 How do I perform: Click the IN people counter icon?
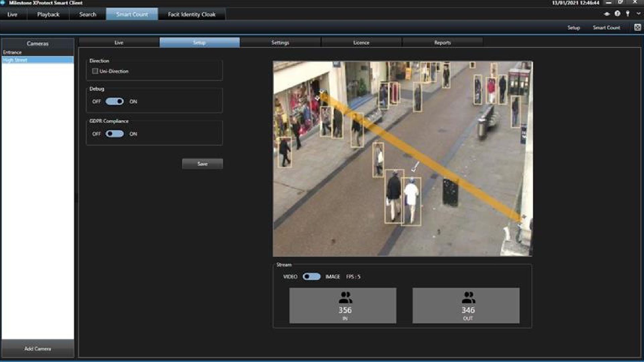[x=345, y=297]
